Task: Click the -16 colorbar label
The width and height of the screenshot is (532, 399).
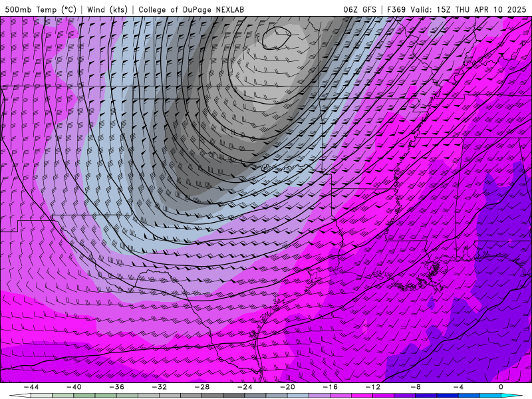Action: [x=330, y=387]
